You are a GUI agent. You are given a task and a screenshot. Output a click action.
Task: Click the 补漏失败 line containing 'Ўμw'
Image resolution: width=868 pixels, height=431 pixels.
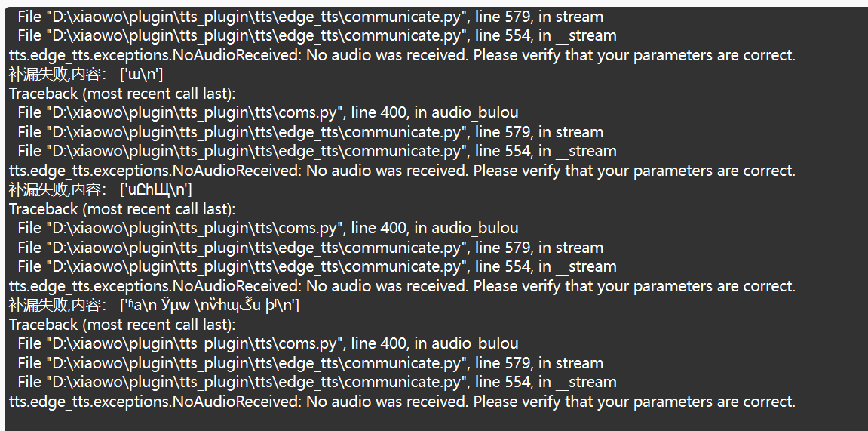click(155, 305)
